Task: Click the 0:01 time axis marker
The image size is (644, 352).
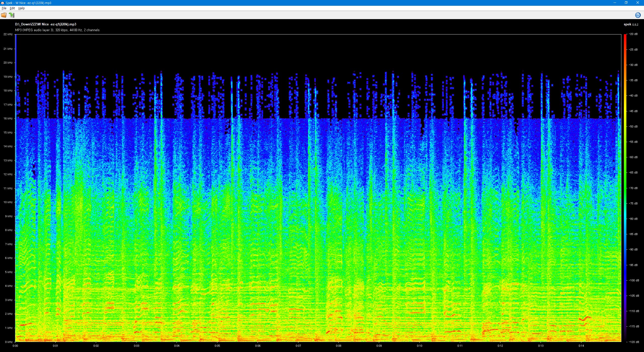Action: point(56,346)
